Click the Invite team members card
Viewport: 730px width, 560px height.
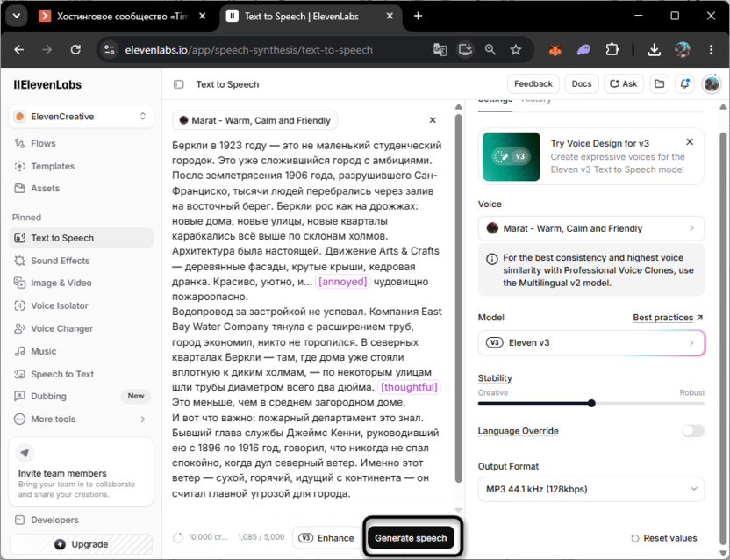[81, 472]
